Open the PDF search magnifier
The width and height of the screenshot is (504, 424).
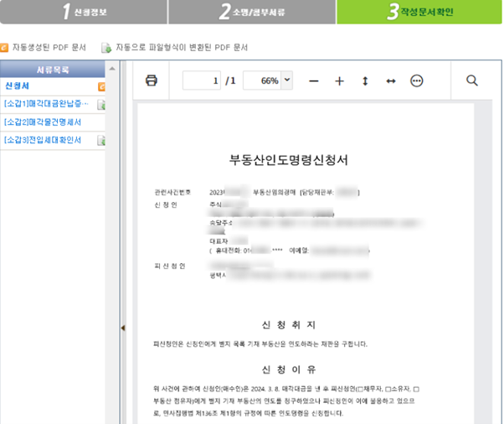(471, 81)
